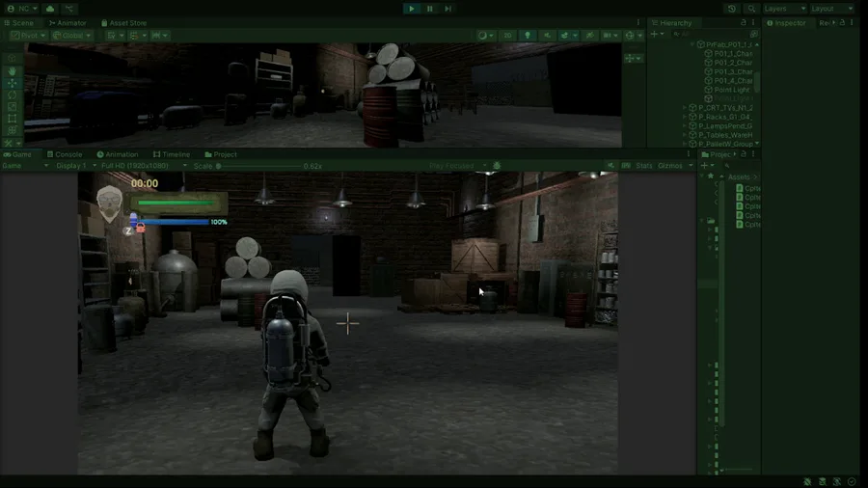Image resolution: width=868 pixels, height=488 pixels.
Task: Open orientation overlay dropdown in Scene view
Action: [633, 58]
